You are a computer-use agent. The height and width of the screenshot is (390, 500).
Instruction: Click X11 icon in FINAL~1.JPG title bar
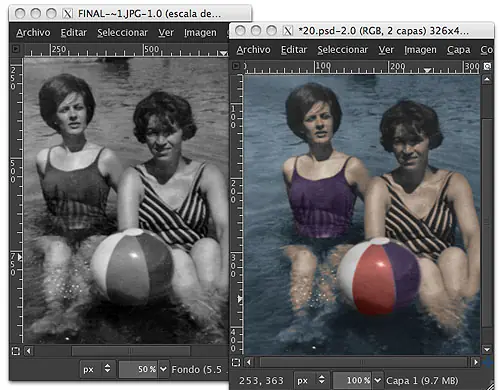click(67, 14)
